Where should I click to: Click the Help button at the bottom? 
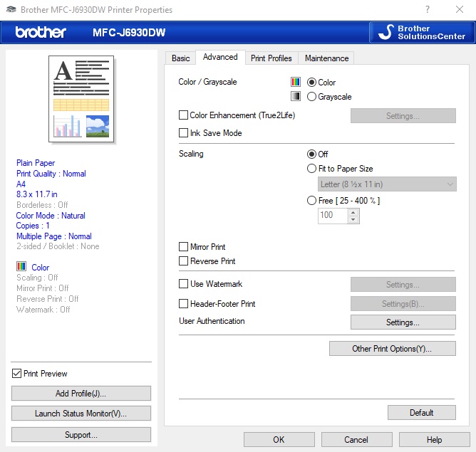(x=434, y=440)
